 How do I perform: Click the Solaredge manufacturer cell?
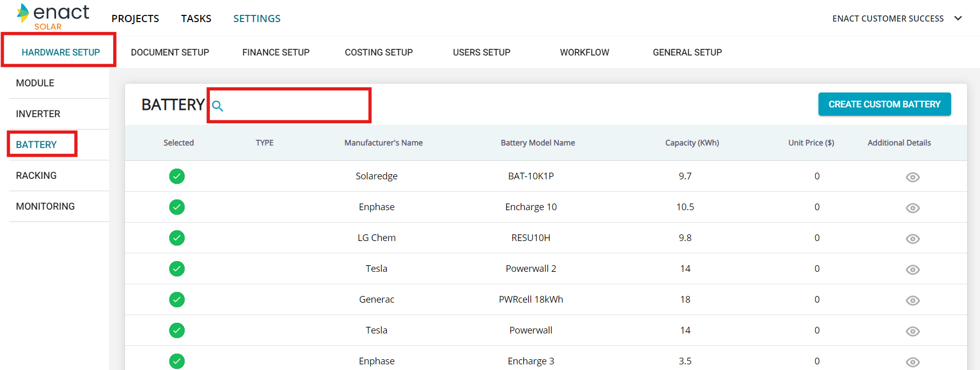377,176
